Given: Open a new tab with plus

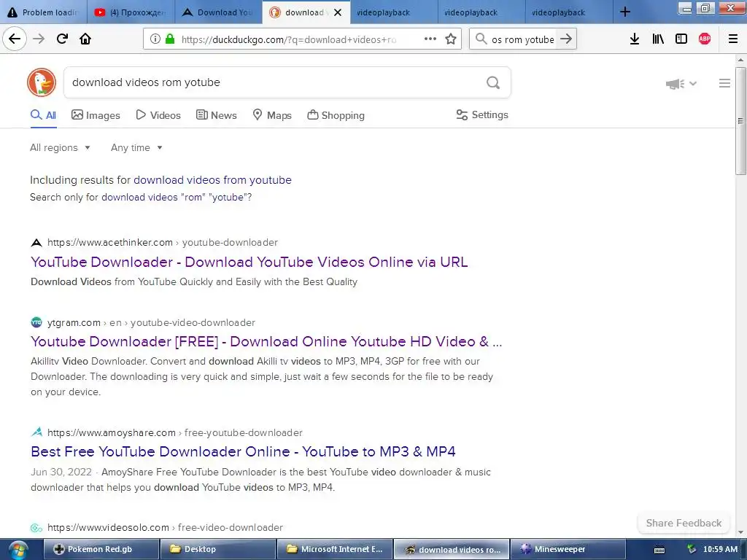Looking at the screenshot, I should coord(625,12).
